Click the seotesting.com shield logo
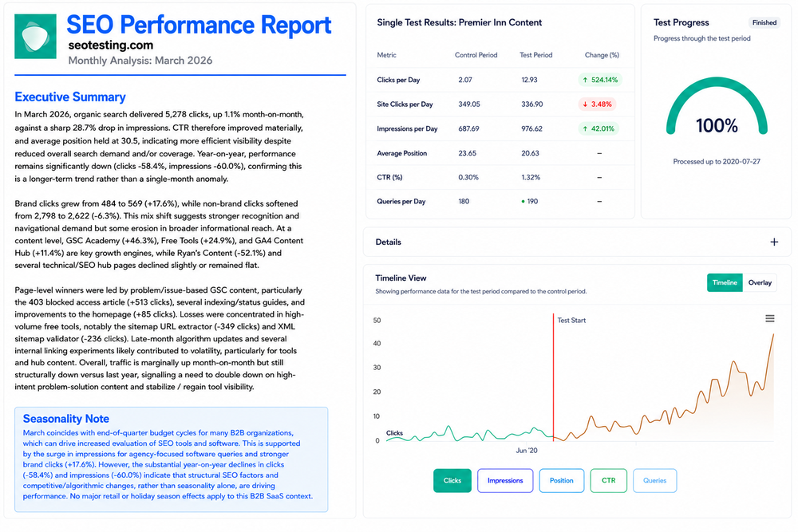The image size is (798, 532). point(35,36)
